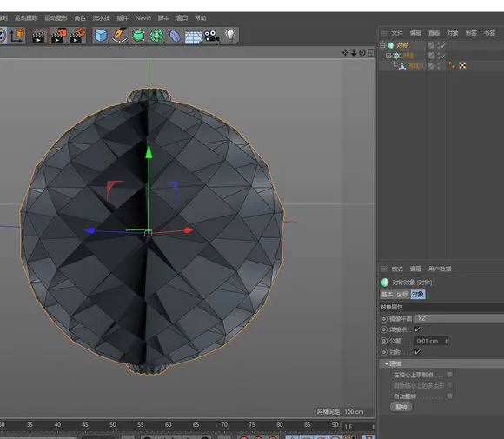This screenshot has width=504, height=439.
Task: Switch to the 坐标 (coordinates) tab
Action: [401, 295]
